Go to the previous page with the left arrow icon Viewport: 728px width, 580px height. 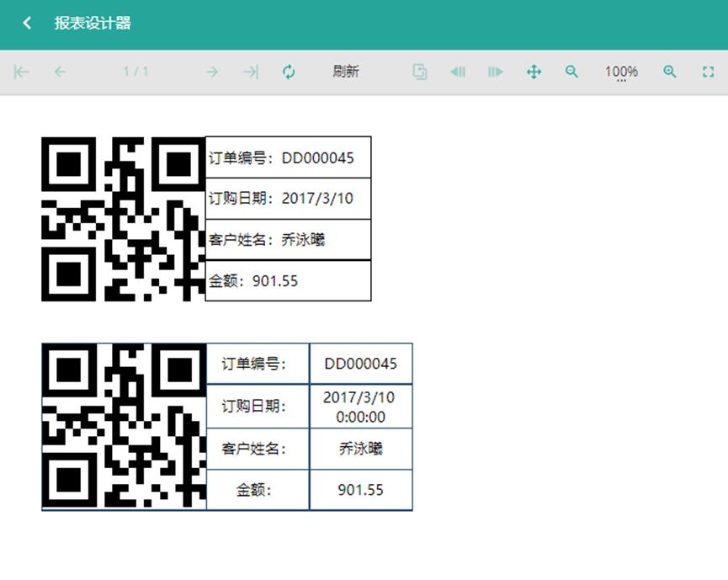click(x=59, y=72)
